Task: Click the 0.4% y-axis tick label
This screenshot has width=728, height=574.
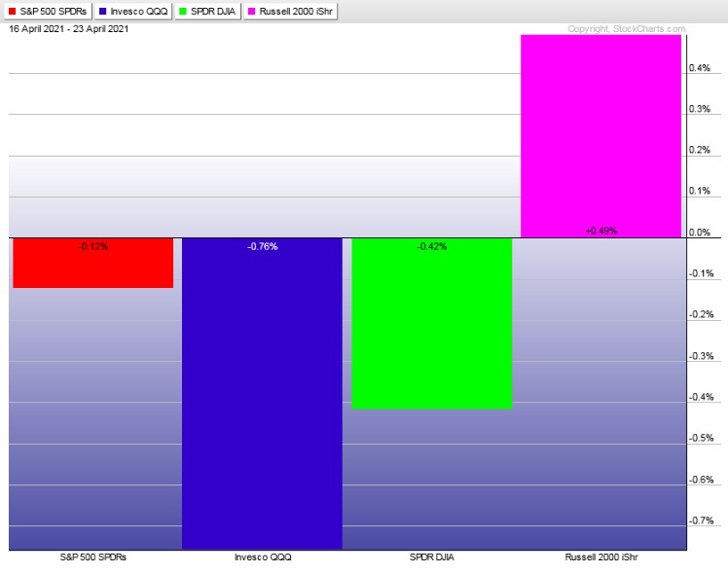Action: (x=699, y=68)
